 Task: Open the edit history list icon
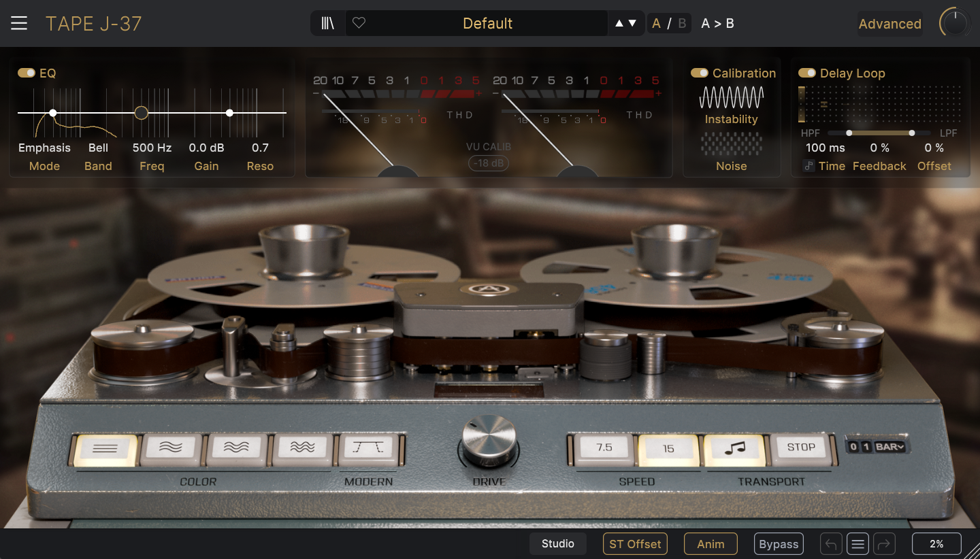point(857,544)
